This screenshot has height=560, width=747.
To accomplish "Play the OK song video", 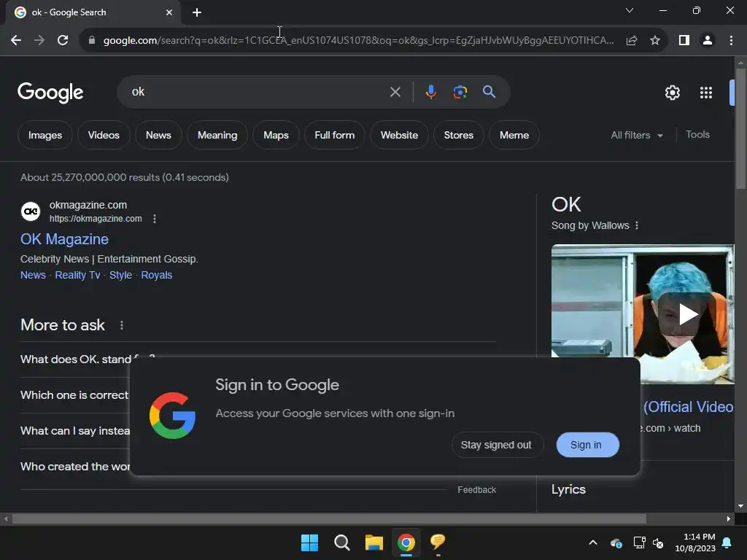I will tap(688, 314).
